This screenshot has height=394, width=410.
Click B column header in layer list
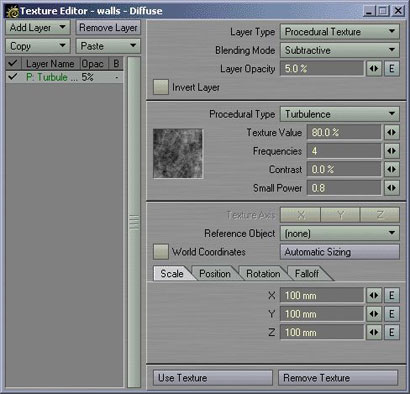[116, 63]
